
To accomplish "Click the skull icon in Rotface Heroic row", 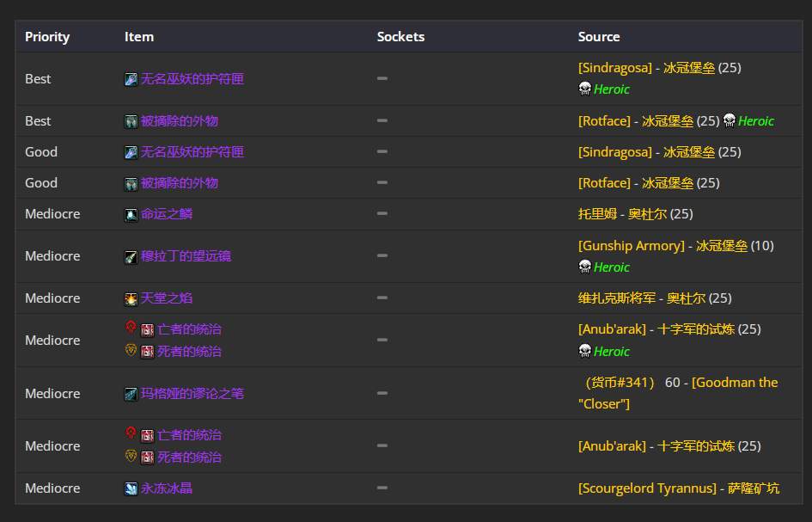I will (x=729, y=121).
